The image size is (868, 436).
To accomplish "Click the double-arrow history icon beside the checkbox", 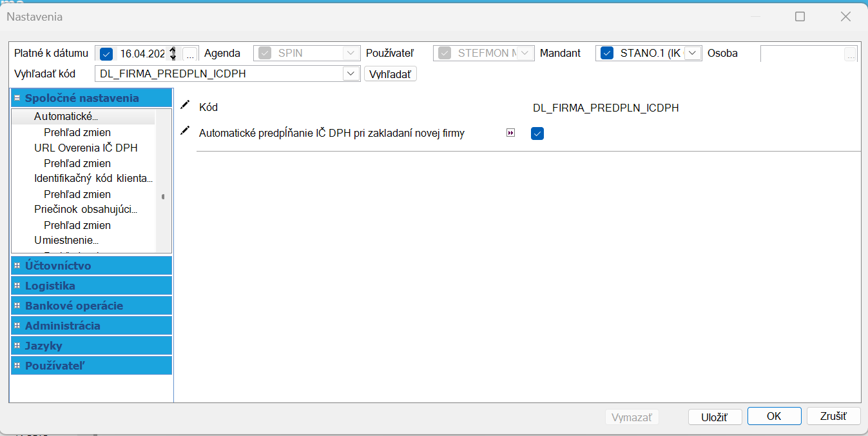I will point(511,133).
